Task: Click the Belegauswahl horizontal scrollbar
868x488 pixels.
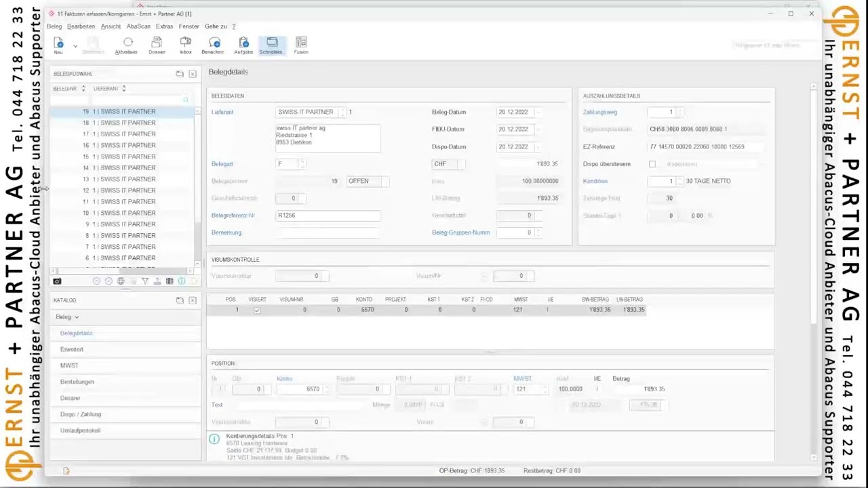Action: tap(122, 271)
